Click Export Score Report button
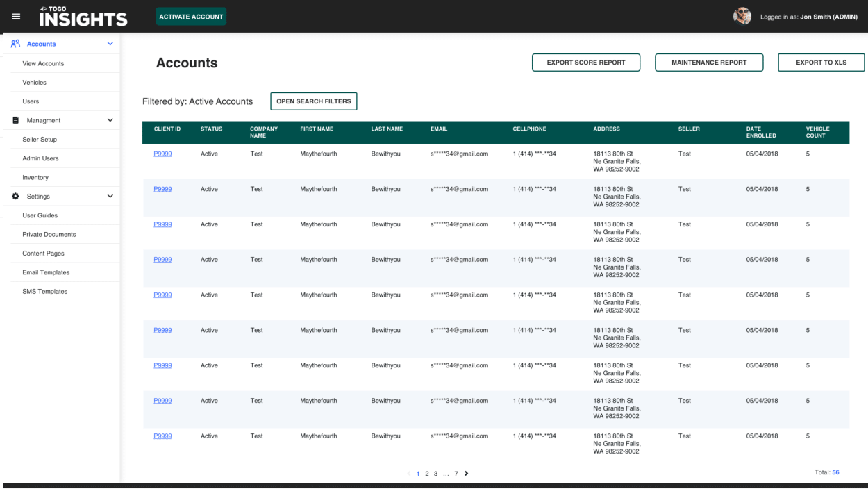 click(x=586, y=63)
